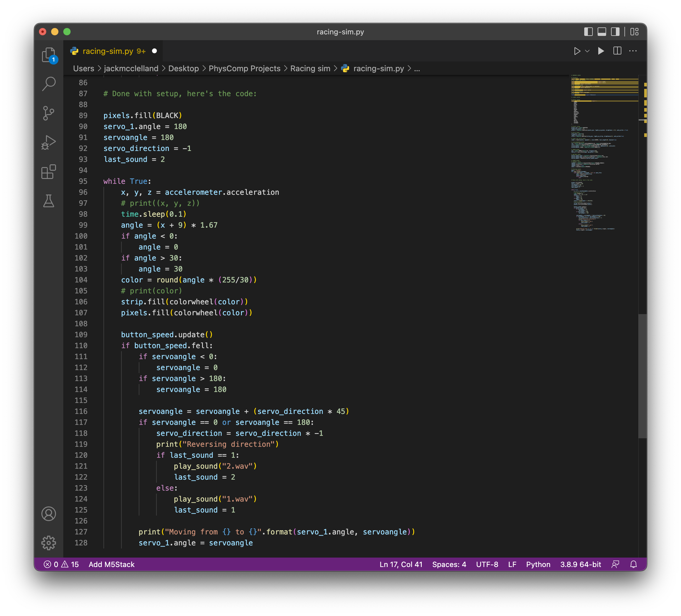Open more editor actions via ellipsis
681x616 pixels.
633,51
